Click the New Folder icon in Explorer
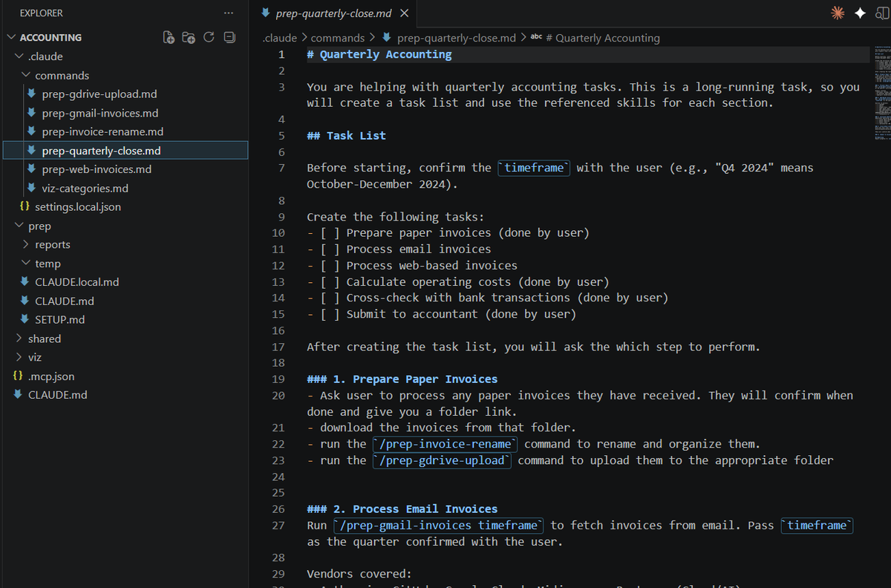The width and height of the screenshot is (891, 588). tap(189, 37)
